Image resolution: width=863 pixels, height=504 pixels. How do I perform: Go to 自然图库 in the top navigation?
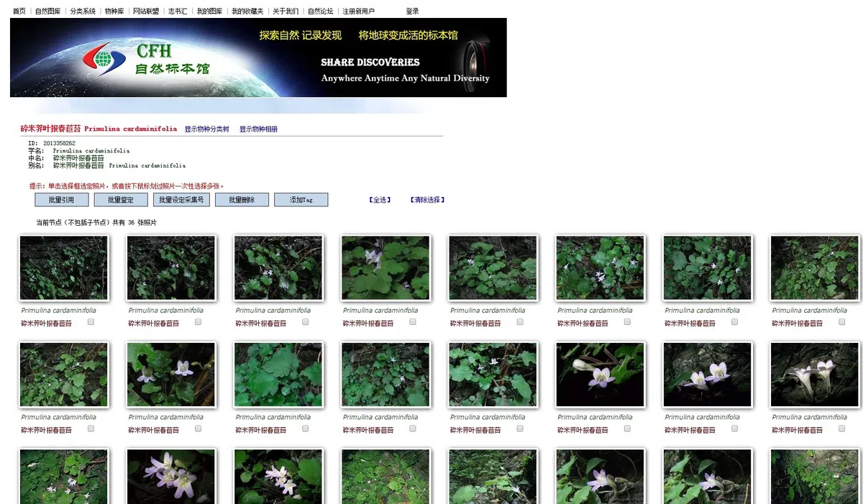pyautogui.click(x=48, y=12)
